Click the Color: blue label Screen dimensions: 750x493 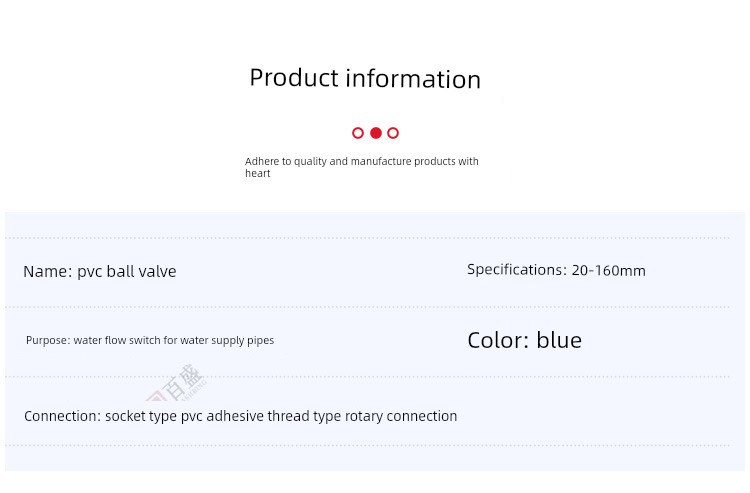pos(524,340)
